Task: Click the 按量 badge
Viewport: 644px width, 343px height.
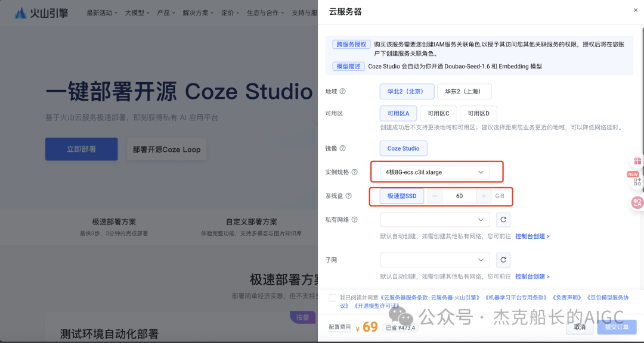Action: [x=303, y=317]
